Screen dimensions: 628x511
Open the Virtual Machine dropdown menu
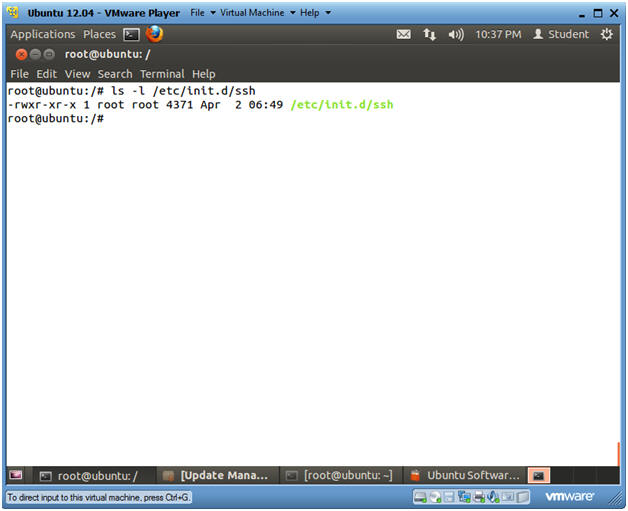pyautogui.click(x=258, y=13)
